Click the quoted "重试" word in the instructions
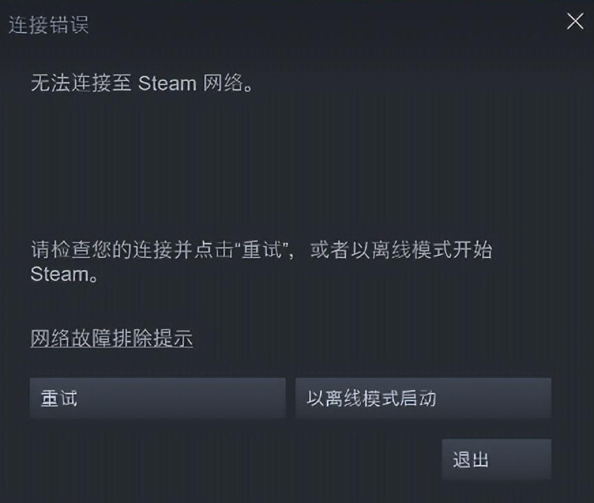This screenshot has width=594, height=503. (262, 250)
